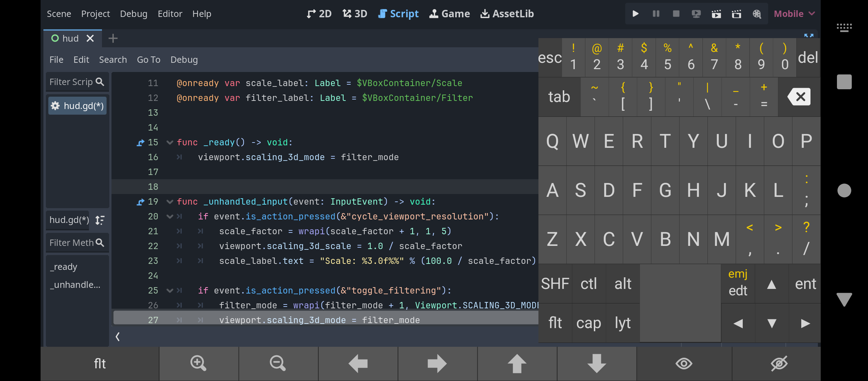Viewport: 868px width, 381px height.
Task: Run the current scene clapperboard icon
Action: 716,14
